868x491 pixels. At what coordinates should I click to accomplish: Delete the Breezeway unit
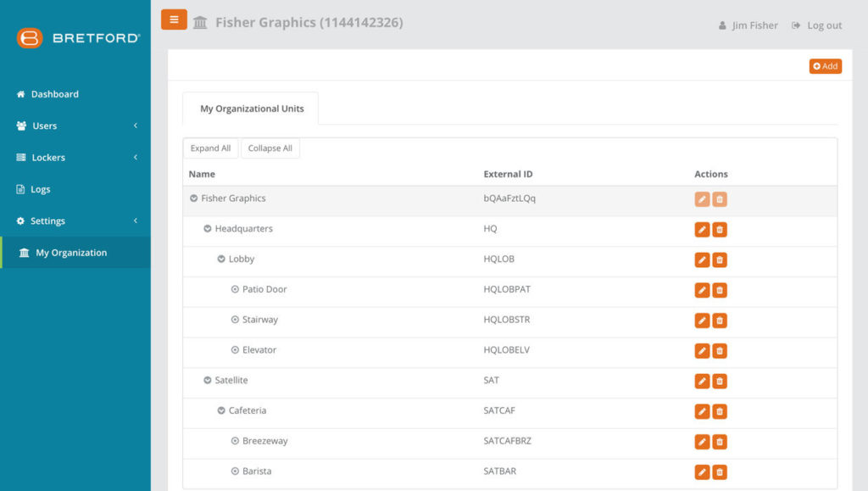tap(720, 442)
